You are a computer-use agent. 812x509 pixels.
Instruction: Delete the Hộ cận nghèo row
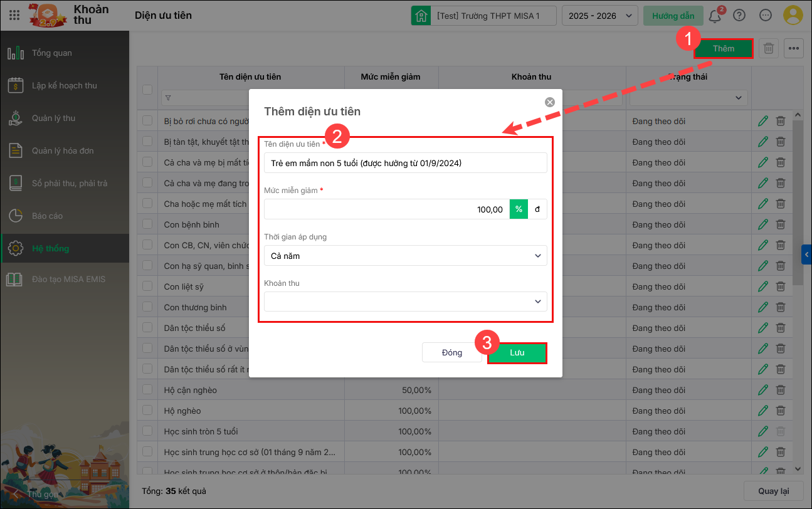point(780,391)
